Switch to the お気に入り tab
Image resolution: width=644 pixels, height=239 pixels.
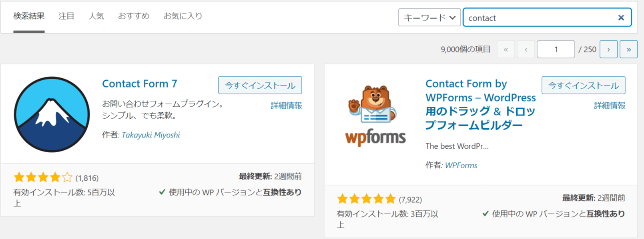tap(183, 16)
